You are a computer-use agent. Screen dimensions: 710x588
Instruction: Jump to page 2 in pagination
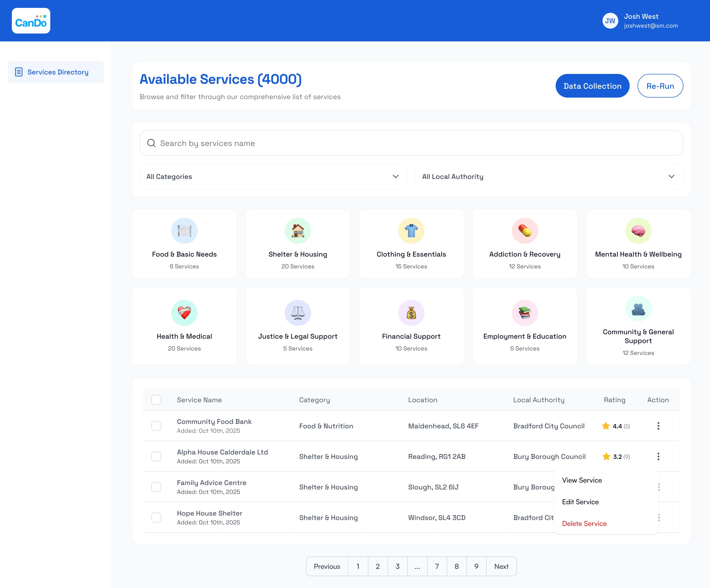[378, 566]
